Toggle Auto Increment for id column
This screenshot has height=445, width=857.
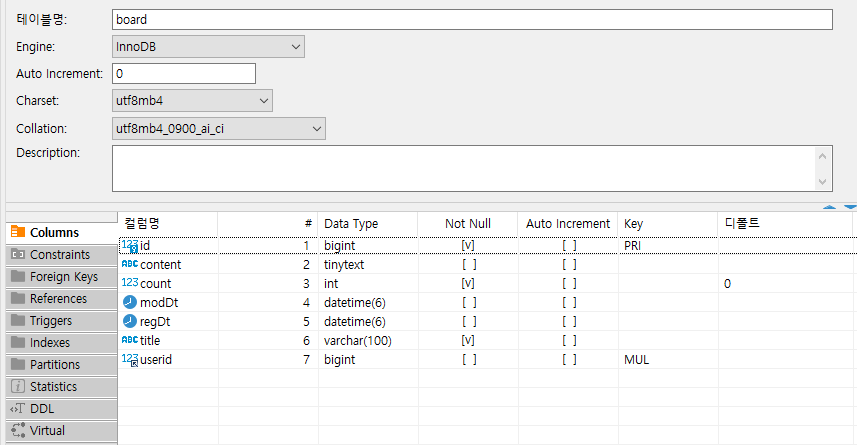569,245
